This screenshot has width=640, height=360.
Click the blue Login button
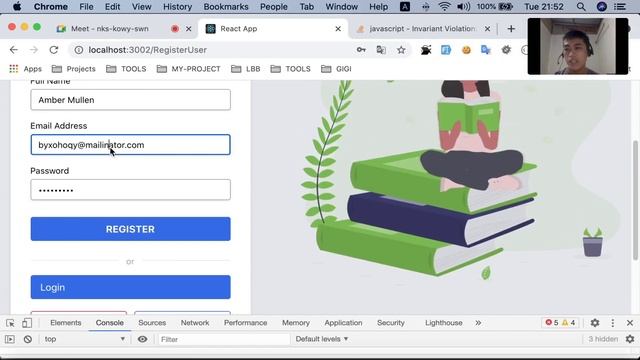[x=130, y=287]
